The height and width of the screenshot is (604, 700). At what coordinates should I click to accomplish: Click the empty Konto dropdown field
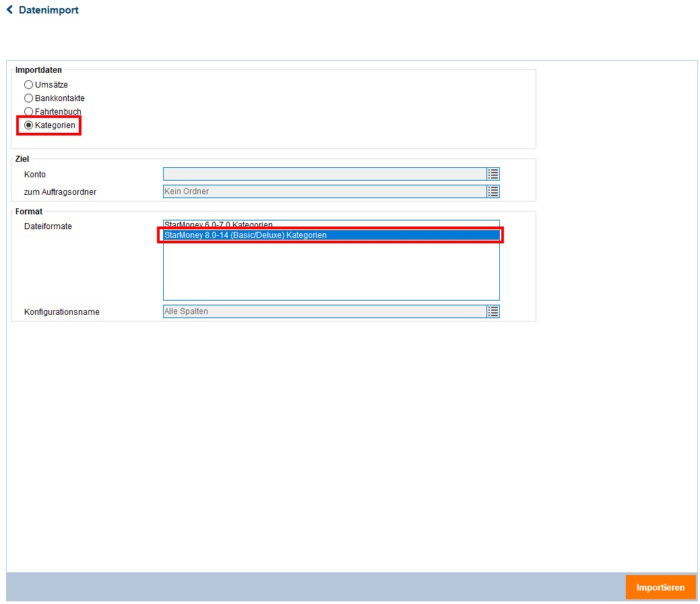tap(324, 174)
